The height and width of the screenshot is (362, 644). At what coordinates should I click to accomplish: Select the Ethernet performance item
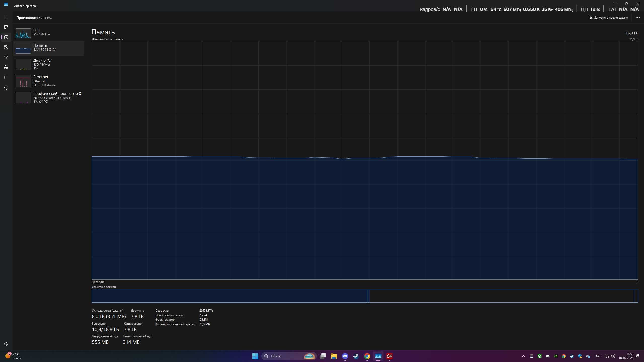(x=49, y=81)
